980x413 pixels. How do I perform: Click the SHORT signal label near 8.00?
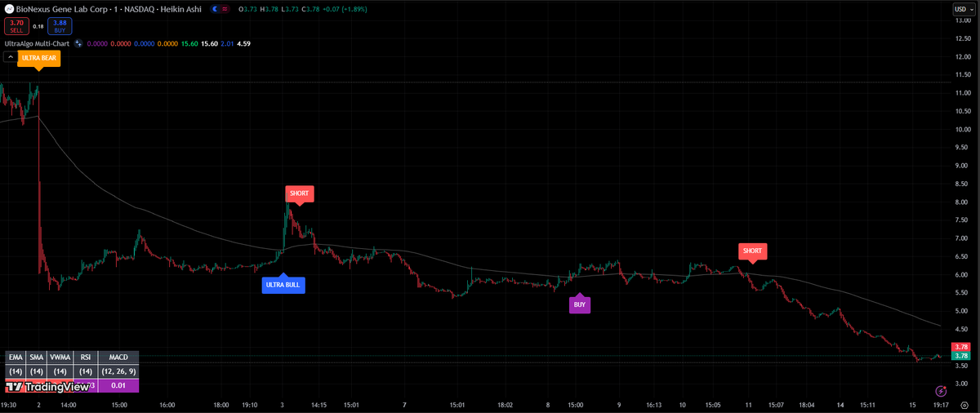pyautogui.click(x=299, y=193)
